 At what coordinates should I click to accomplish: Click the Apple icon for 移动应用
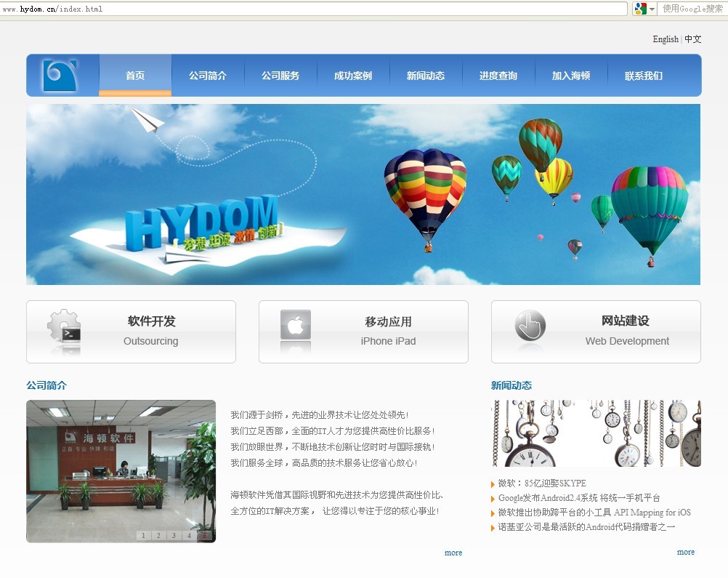296,326
